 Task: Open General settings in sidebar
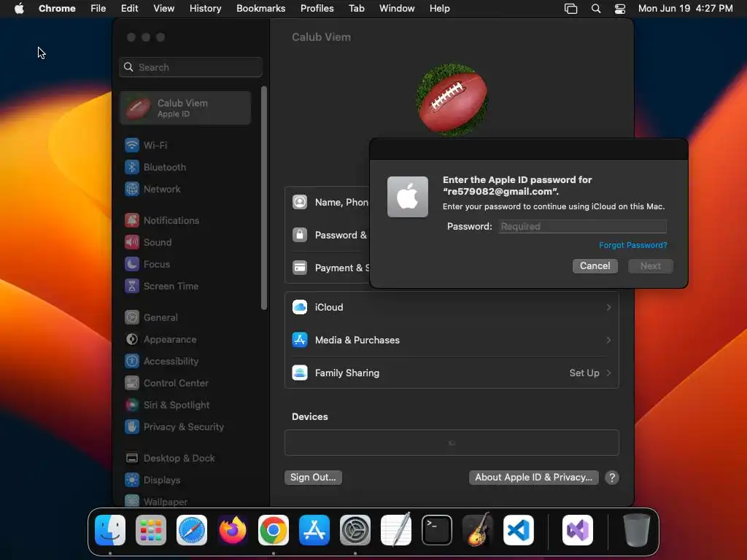coord(151,318)
